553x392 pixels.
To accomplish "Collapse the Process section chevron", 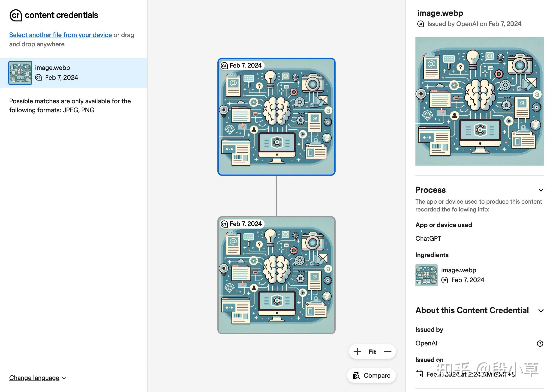I will coord(541,190).
